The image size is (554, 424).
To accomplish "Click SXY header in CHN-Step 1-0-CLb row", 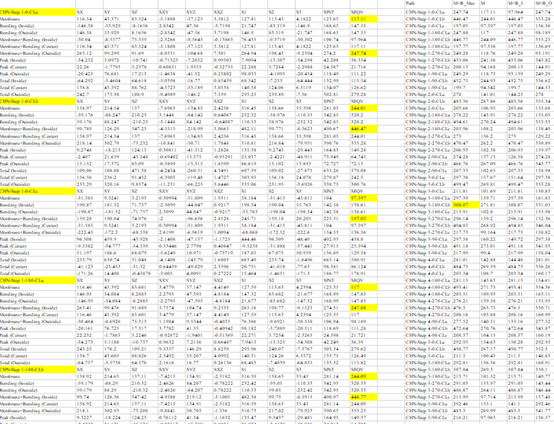I will tap(164, 101).
